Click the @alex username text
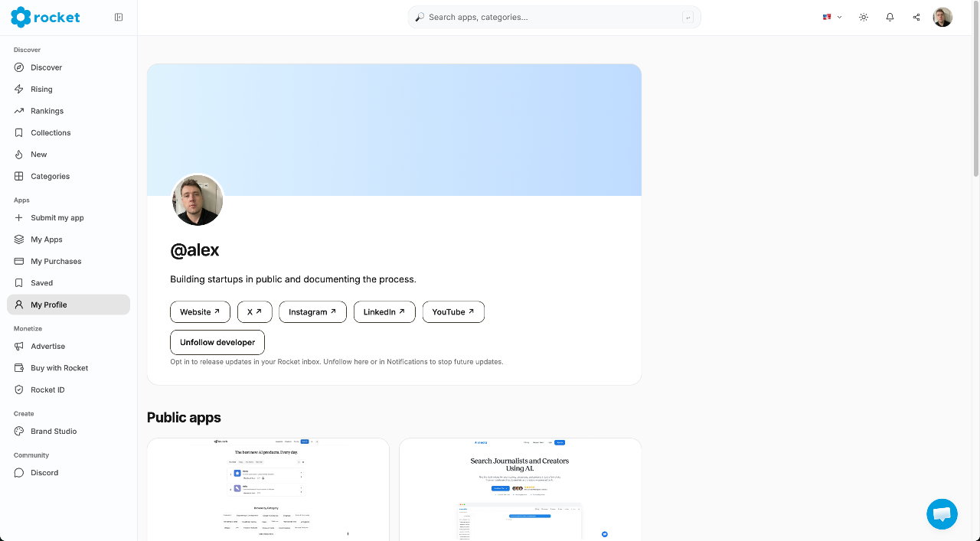 tap(194, 250)
